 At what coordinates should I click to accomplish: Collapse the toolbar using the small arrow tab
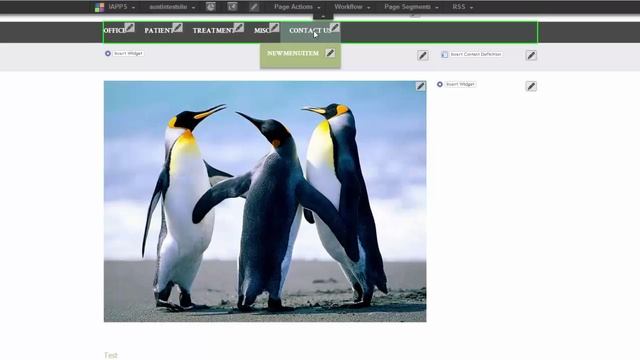point(323,16)
